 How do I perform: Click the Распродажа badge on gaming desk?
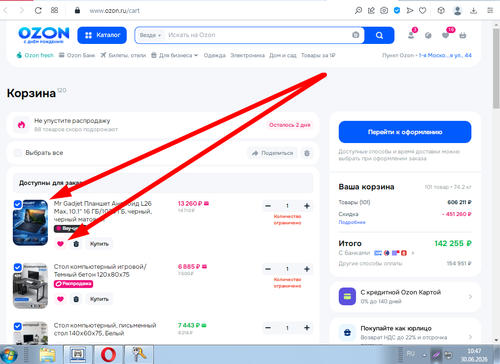73,284
